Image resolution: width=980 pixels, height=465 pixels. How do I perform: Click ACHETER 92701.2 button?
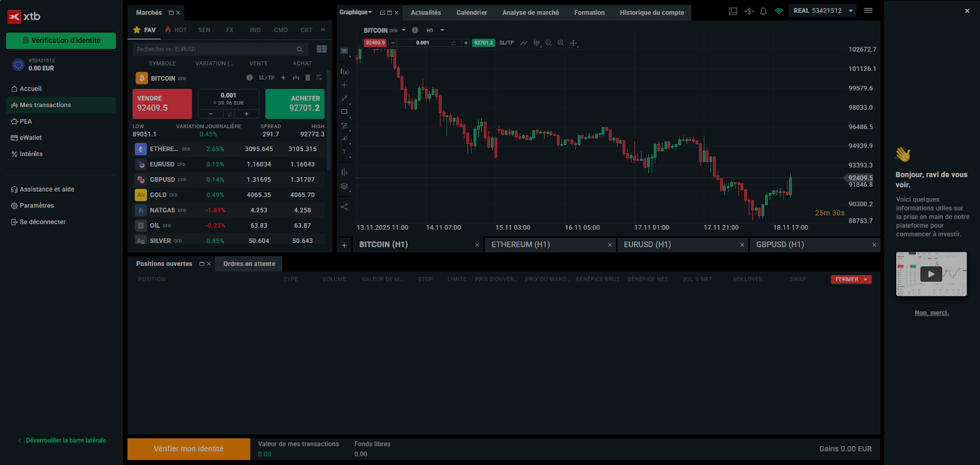pos(295,104)
